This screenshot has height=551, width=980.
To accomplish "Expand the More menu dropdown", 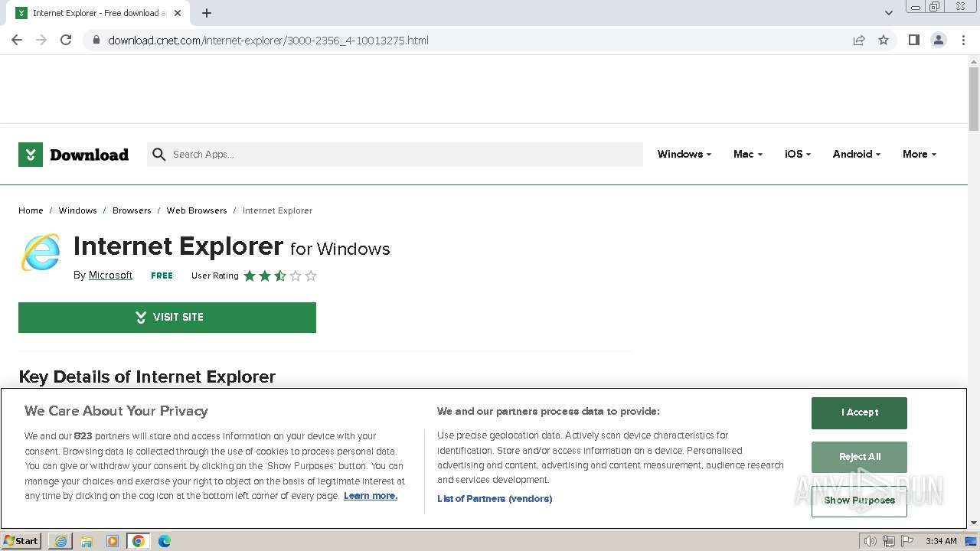I will [920, 154].
